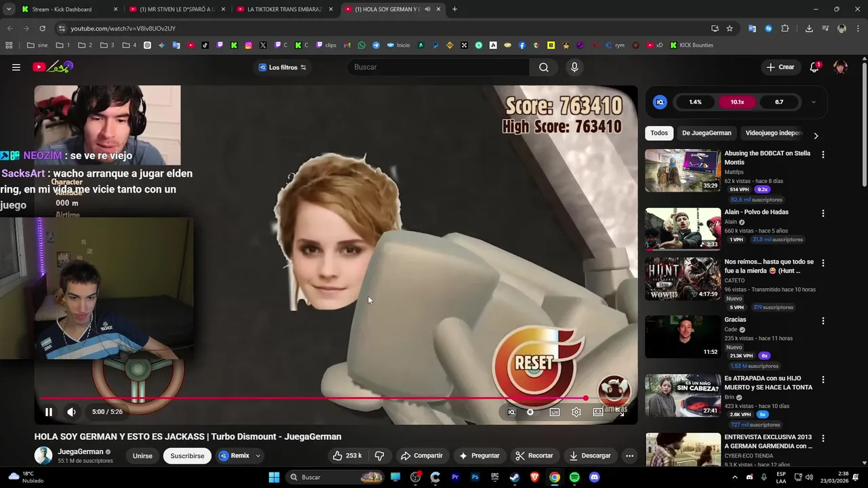Click the Unirse join button

[142, 456]
